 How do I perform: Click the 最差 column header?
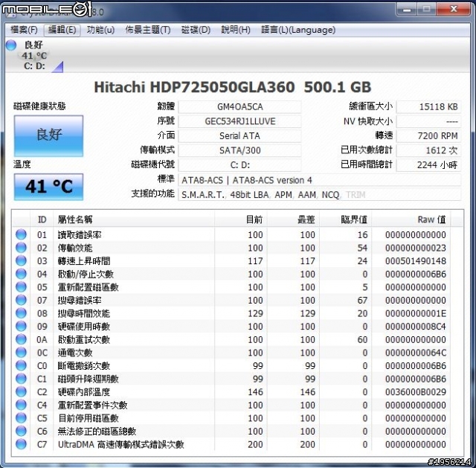pos(293,219)
